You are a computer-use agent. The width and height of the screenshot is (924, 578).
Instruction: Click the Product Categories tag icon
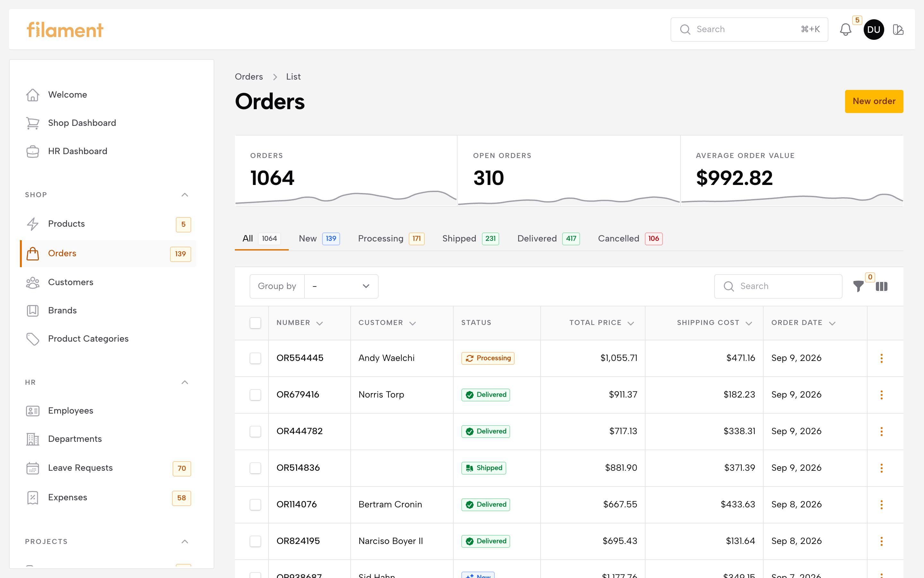point(32,339)
